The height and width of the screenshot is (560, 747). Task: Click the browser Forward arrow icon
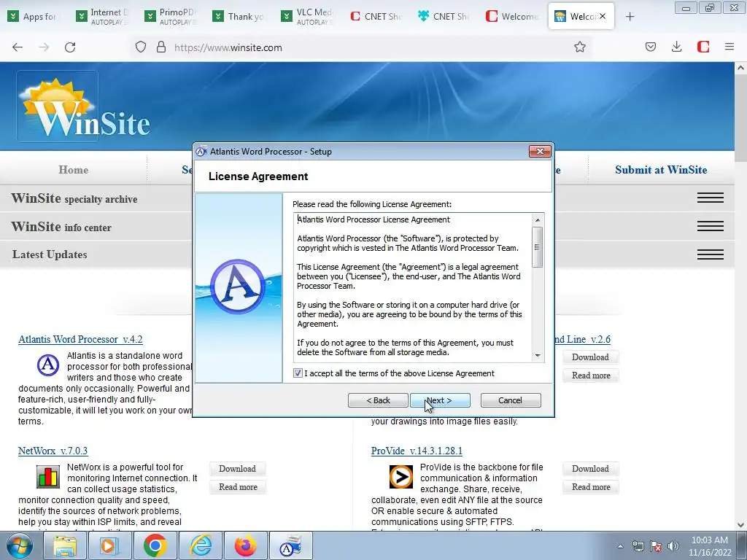click(44, 47)
